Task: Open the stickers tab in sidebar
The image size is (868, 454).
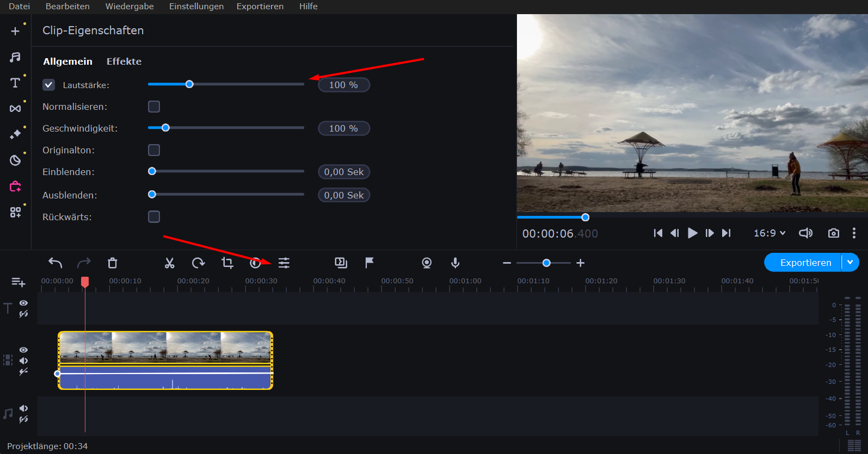Action: (x=15, y=160)
